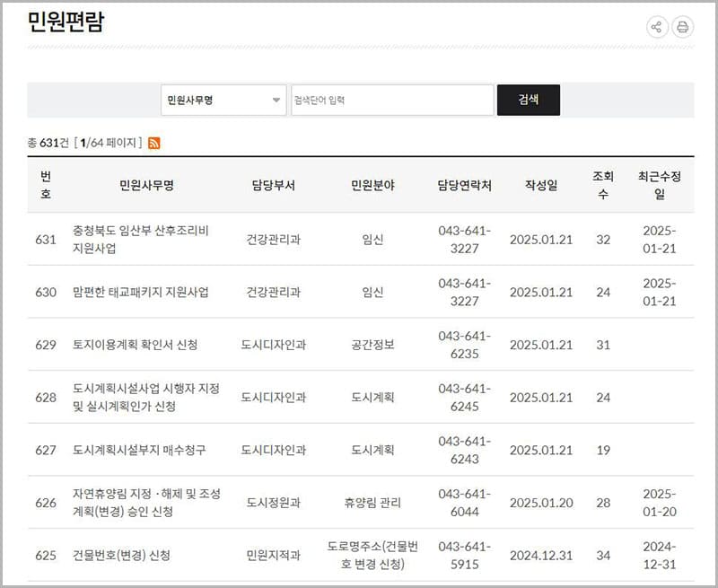Expand the 민원사무명 search category dropdown

[x=223, y=101]
